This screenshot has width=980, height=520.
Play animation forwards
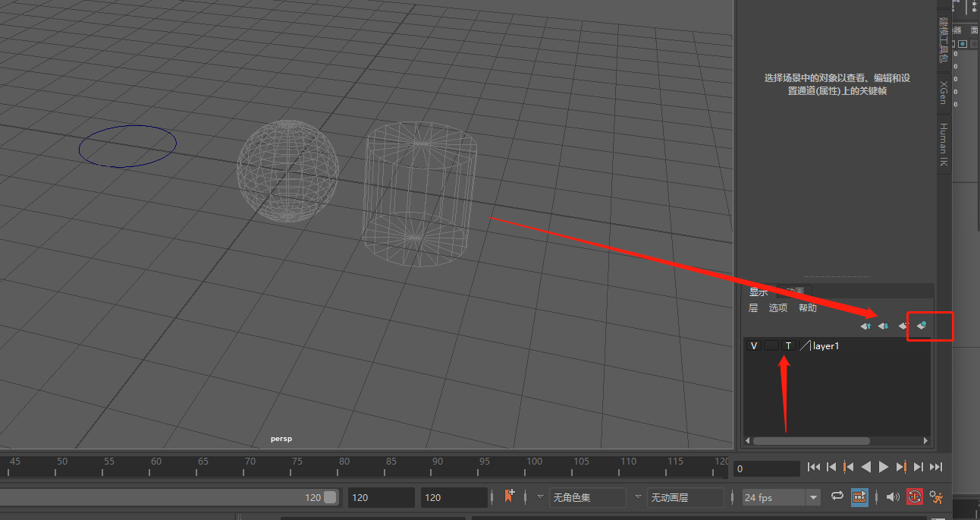click(x=884, y=467)
